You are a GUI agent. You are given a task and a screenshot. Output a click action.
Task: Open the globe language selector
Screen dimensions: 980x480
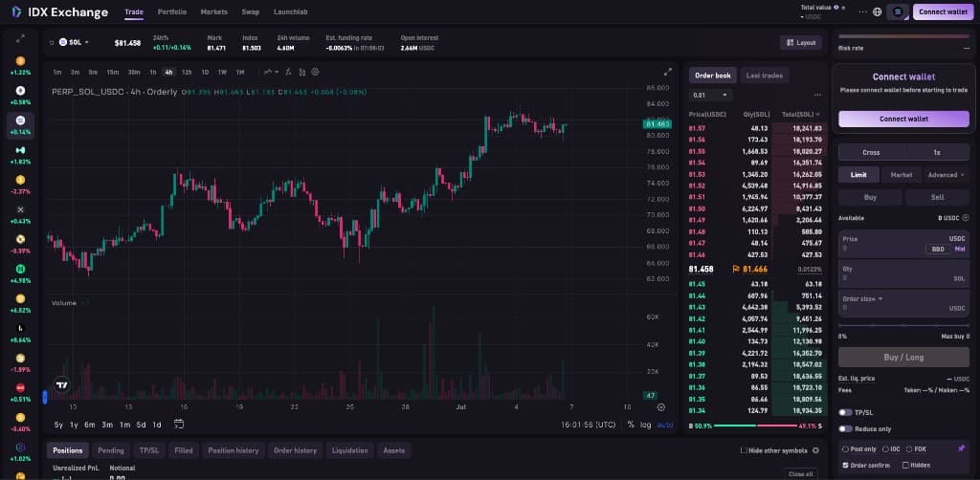(878, 11)
